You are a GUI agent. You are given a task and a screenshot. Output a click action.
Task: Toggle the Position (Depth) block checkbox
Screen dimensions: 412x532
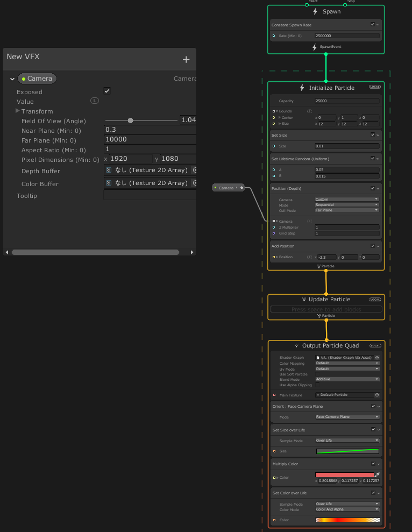pos(373,188)
